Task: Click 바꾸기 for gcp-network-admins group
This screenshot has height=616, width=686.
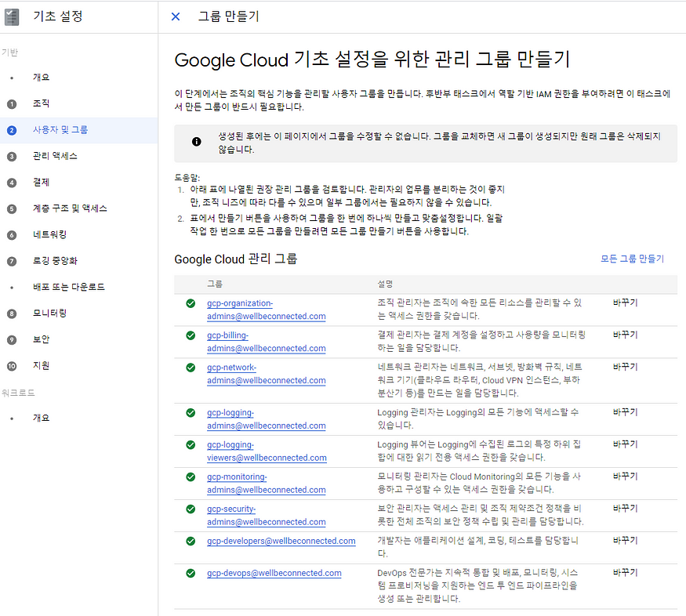Action: (625, 367)
